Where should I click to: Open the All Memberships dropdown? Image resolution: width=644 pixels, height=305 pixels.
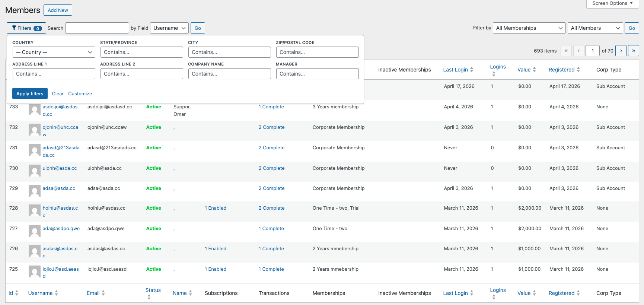coord(529,28)
